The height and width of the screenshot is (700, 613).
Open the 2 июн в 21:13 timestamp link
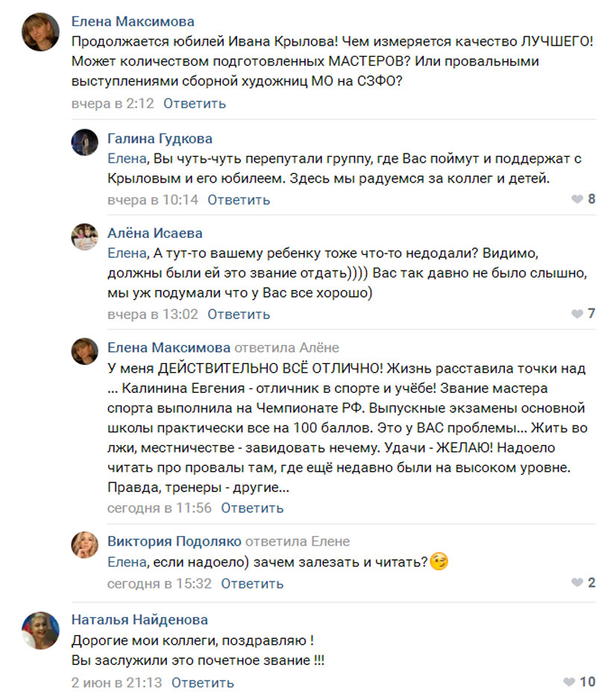click(x=116, y=683)
